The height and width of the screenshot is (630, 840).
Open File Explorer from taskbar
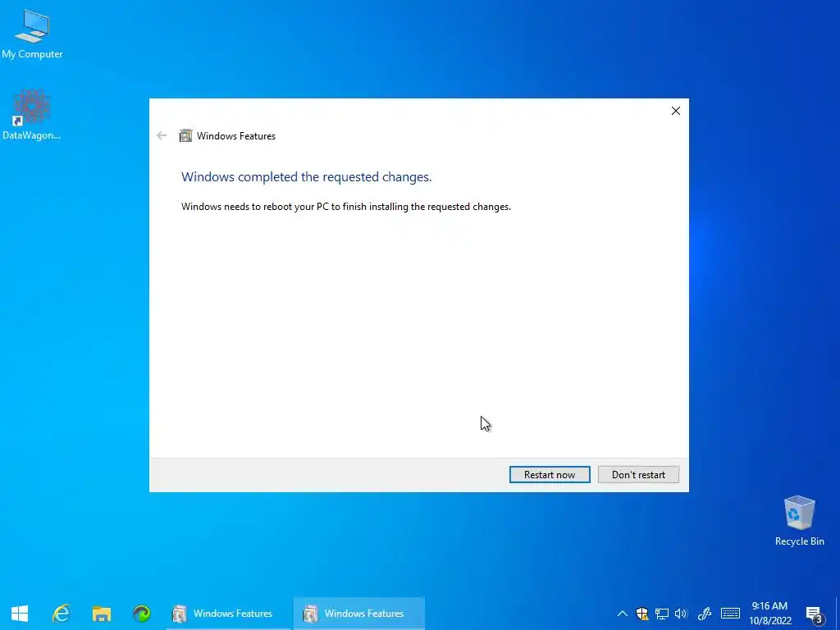tap(101, 614)
